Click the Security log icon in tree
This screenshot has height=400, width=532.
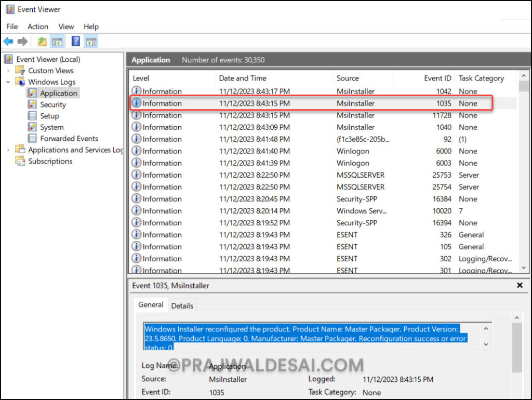coord(33,104)
